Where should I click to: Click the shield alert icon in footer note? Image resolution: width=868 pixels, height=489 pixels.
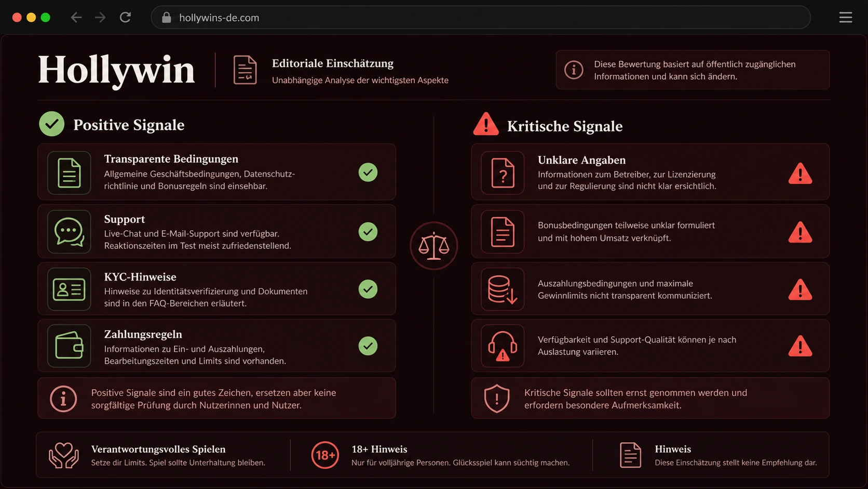coord(497,399)
